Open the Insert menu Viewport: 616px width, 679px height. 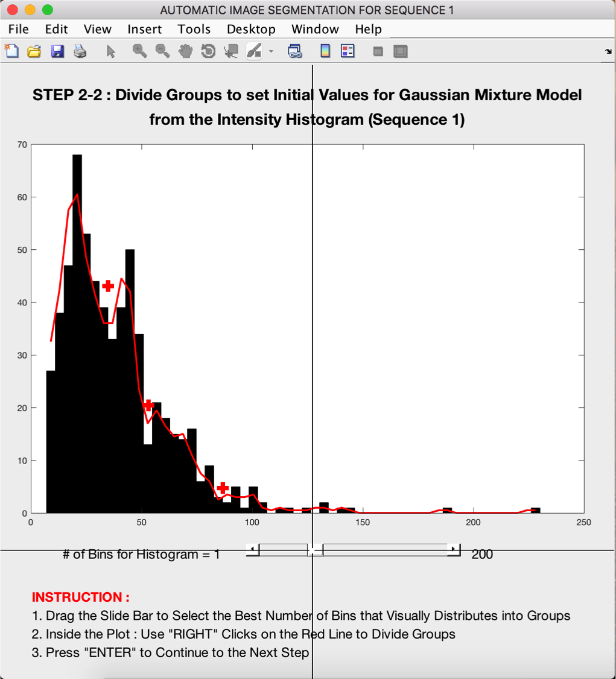[144, 29]
